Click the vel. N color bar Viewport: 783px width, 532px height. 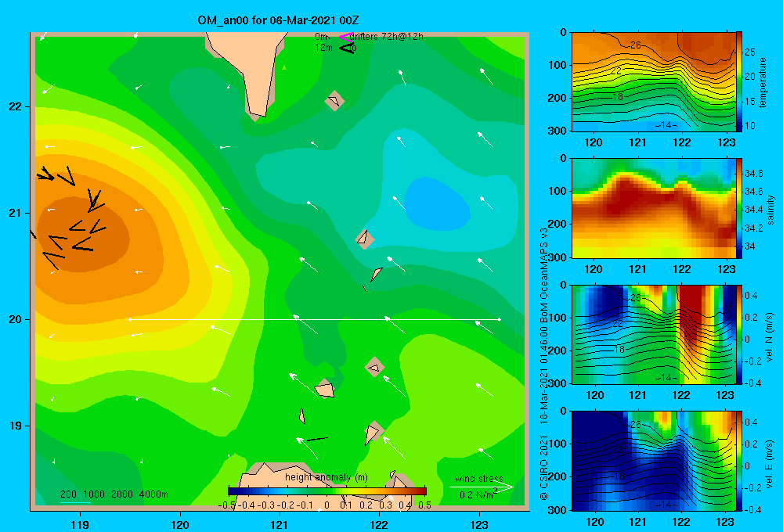[739, 334]
